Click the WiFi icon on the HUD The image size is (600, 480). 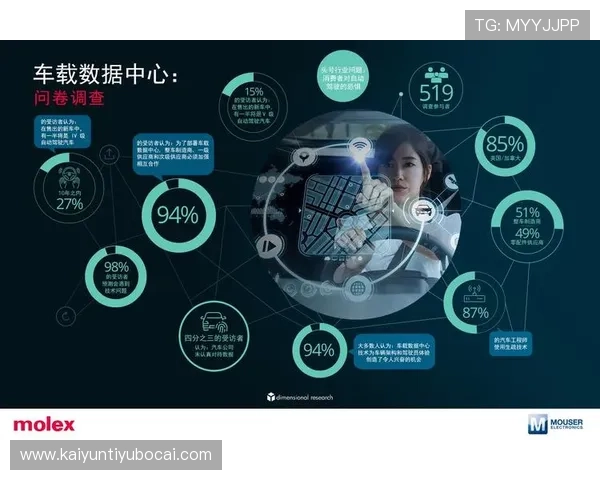pos(358,148)
